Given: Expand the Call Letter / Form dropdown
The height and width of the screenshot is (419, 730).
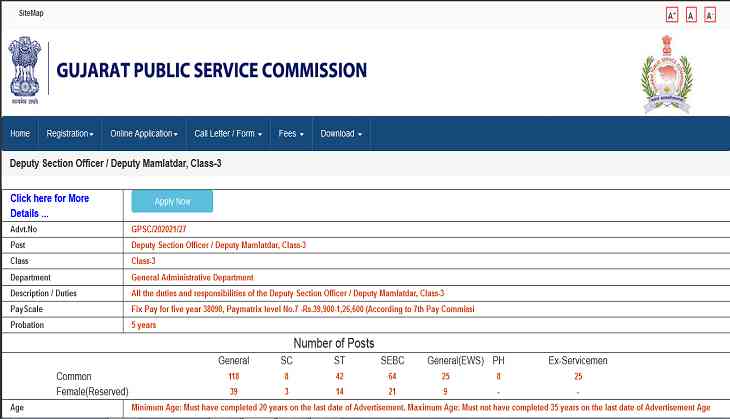Looking at the screenshot, I should [228, 134].
